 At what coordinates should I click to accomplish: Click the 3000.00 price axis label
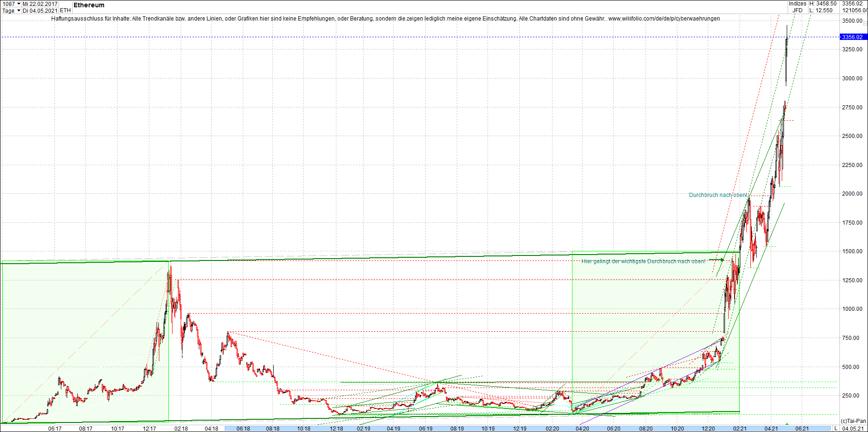tap(852, 79)
